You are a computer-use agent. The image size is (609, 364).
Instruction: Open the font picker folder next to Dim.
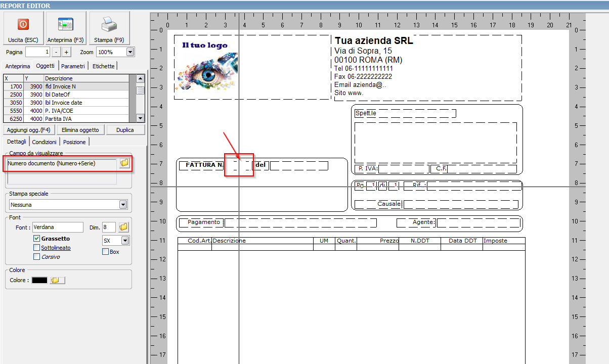tap(123, 227)
